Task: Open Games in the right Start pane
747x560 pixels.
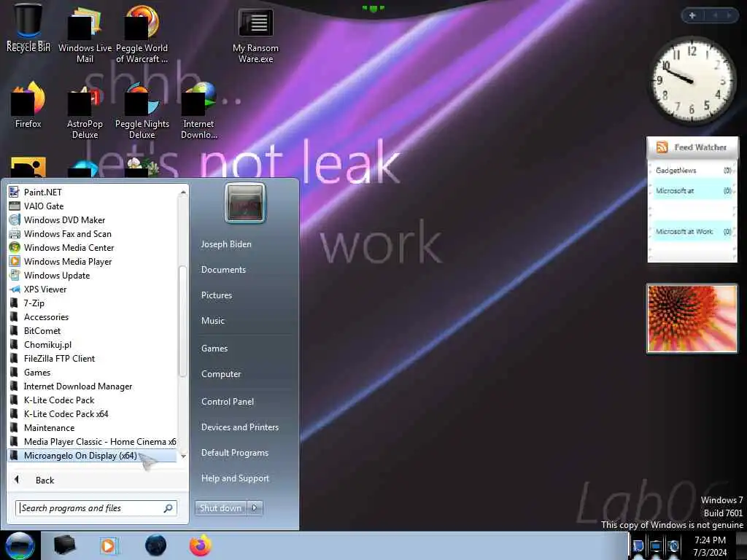Action: [214, 348]
